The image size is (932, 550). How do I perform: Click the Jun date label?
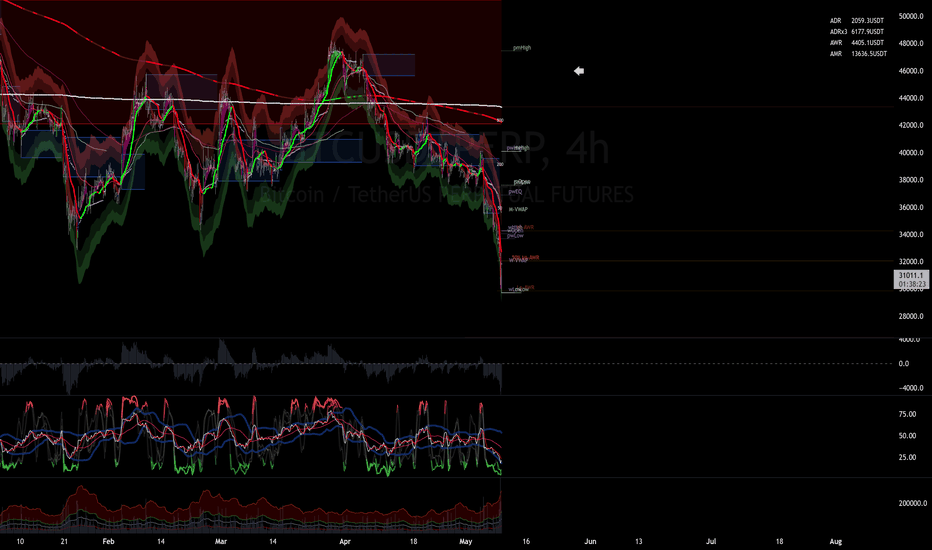590,542
